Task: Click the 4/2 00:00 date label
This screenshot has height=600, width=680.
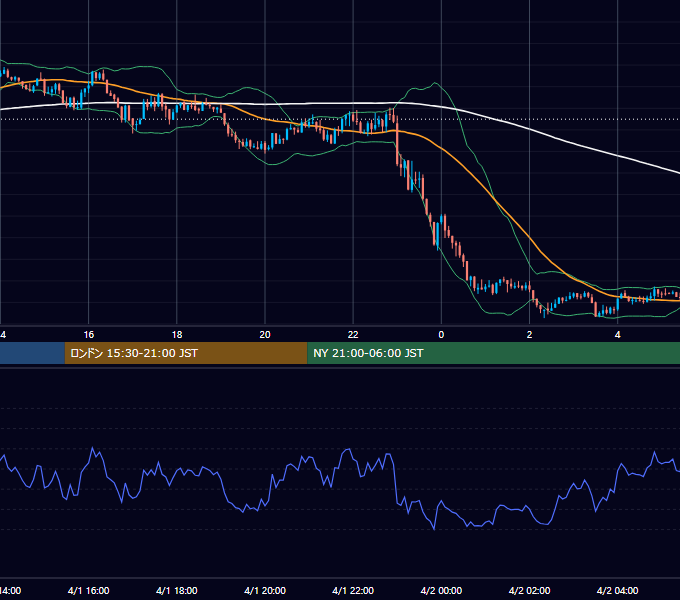Action: pyautogui.click(x=441, y=590)
